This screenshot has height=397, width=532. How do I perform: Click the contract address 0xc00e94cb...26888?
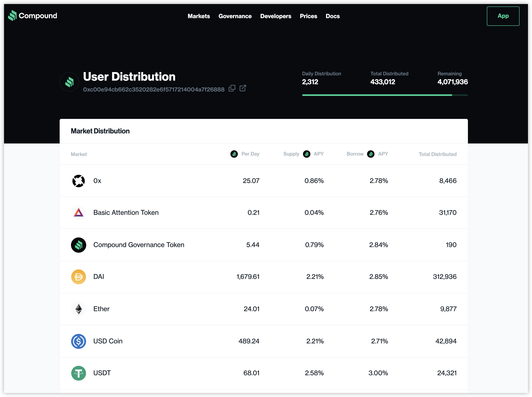(154, 89)
